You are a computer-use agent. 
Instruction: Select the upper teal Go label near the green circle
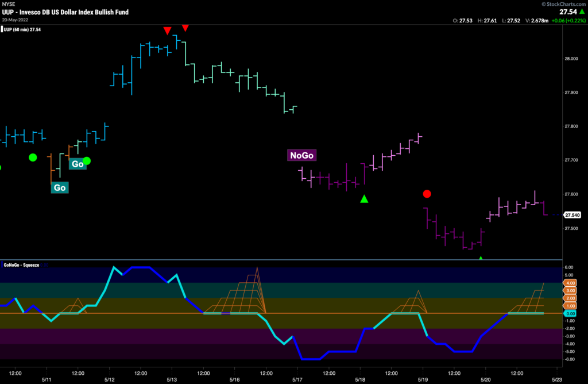click(x=77, y=164)
